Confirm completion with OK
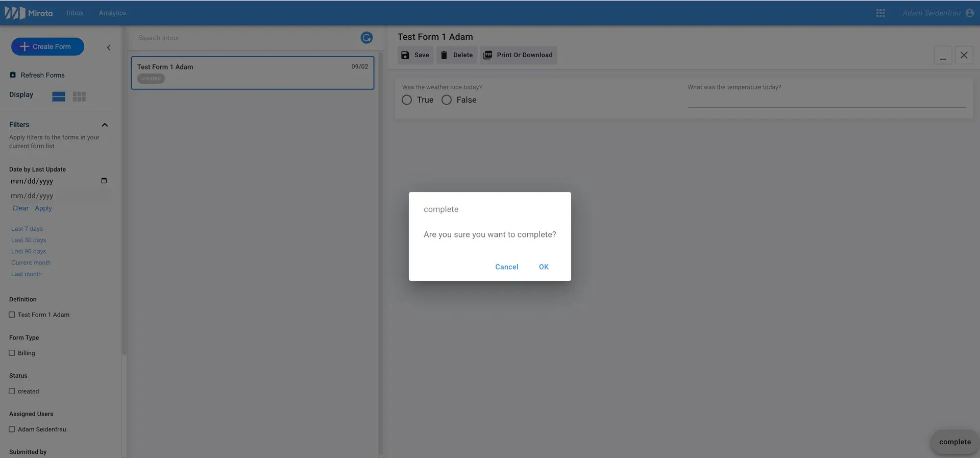 [x=544, y=267]
